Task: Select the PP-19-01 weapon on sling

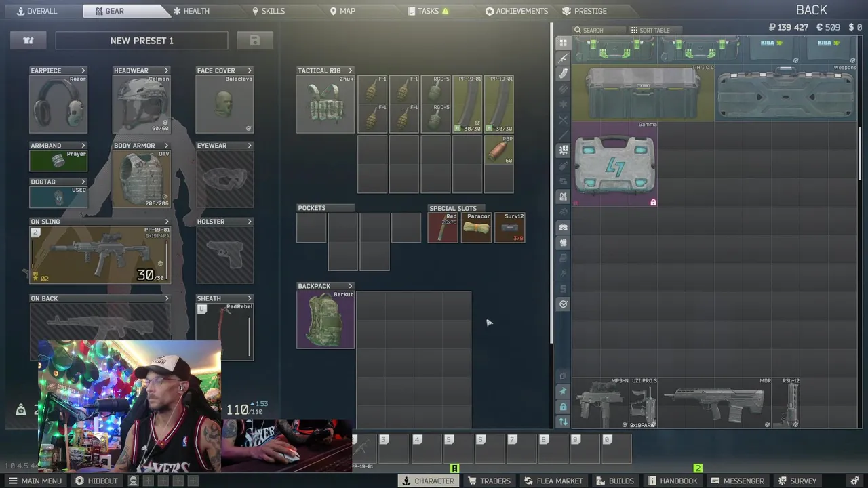Action: (x=100, y=255)
